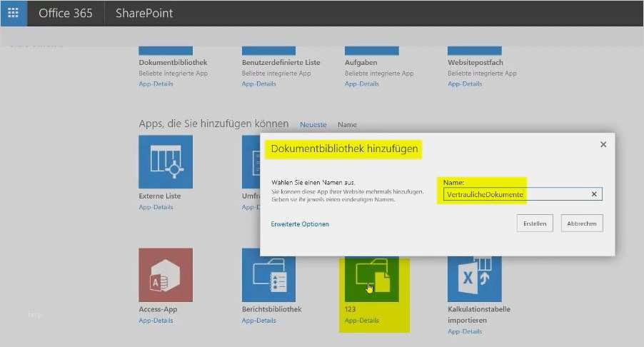This screenshot has height=347, width=644.
Task: Sort apps by Name
Action: tap(347, 124)
